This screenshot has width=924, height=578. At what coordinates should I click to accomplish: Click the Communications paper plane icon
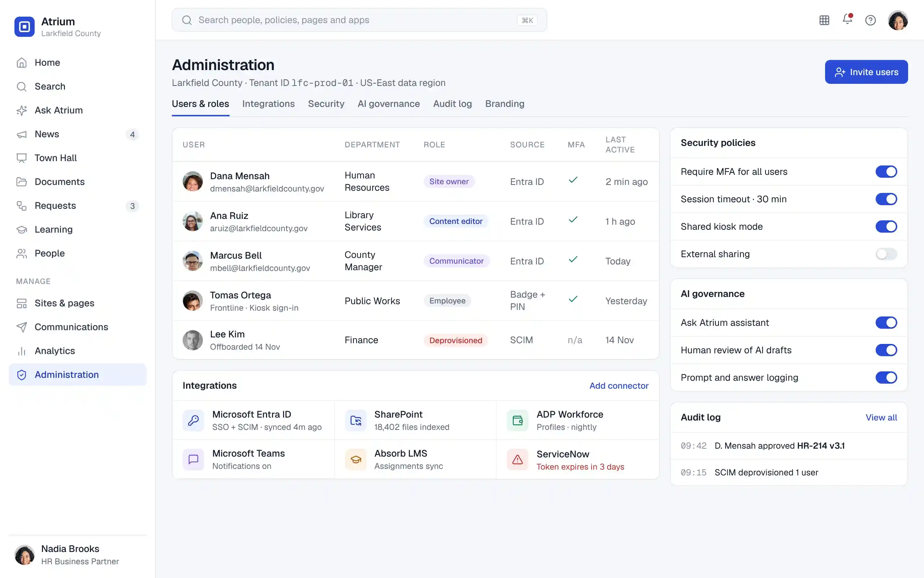pos(22,327)
